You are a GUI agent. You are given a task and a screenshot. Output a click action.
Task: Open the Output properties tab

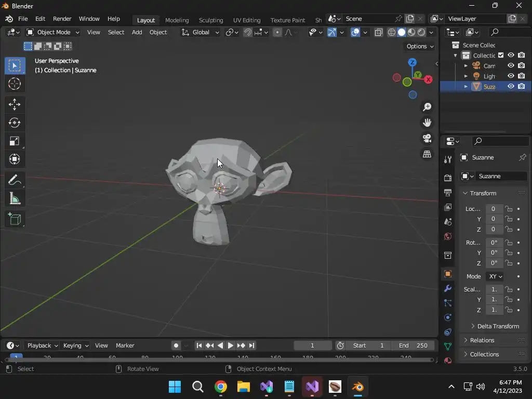pyautogui.click(x=448, y=193)
